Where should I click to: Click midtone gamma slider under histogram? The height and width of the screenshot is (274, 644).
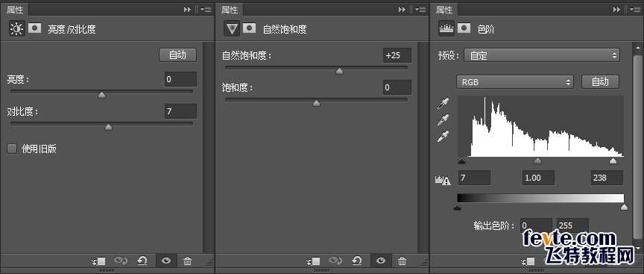point(537,161)
